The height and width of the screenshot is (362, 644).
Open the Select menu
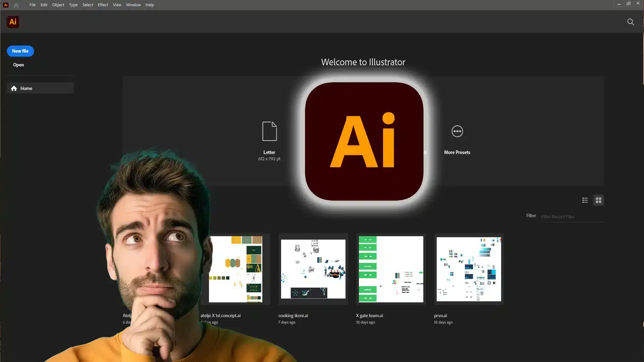click(x=88, y=5)
